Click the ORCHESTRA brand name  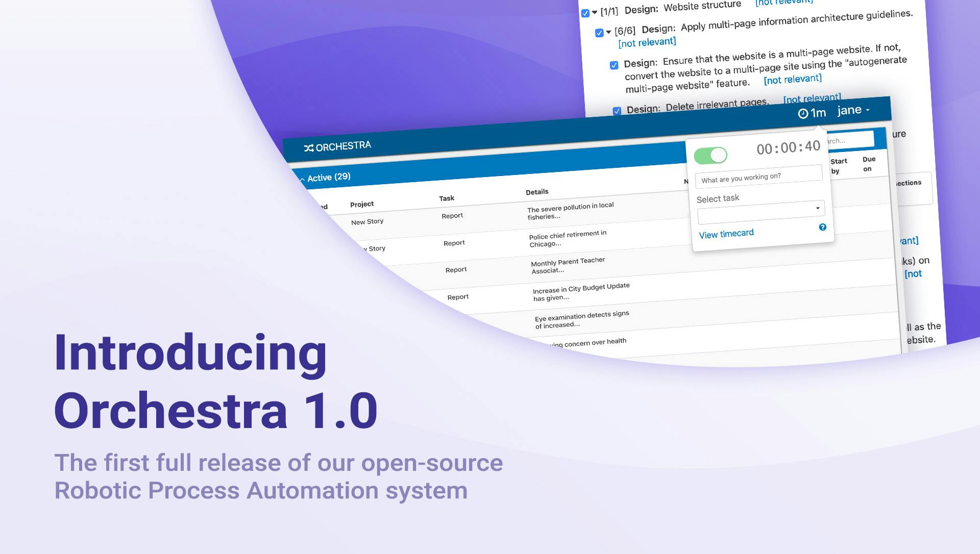344,146
